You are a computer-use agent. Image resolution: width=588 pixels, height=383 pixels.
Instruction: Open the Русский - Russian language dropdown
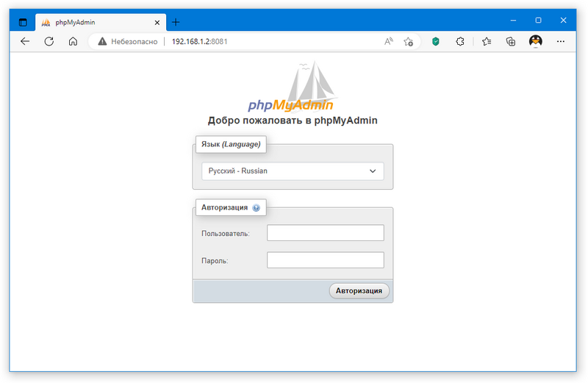tap(293, 171)
